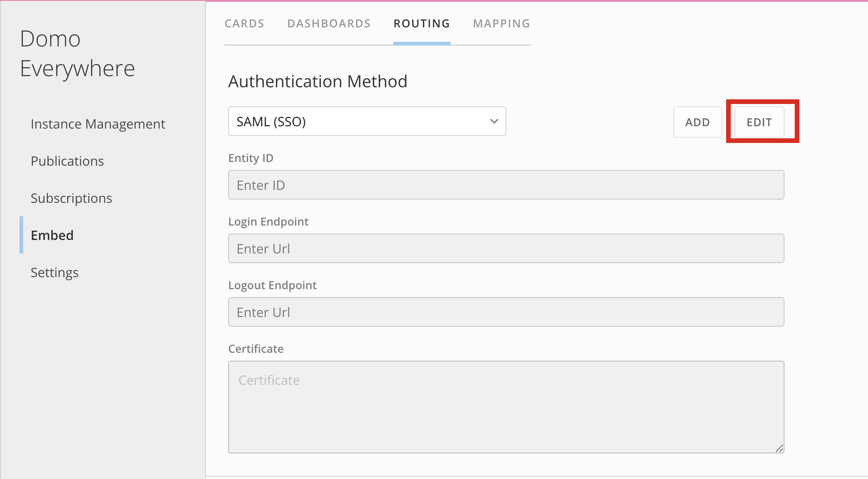
Task: Click the ADD button
Action: (x=697, y=122)
